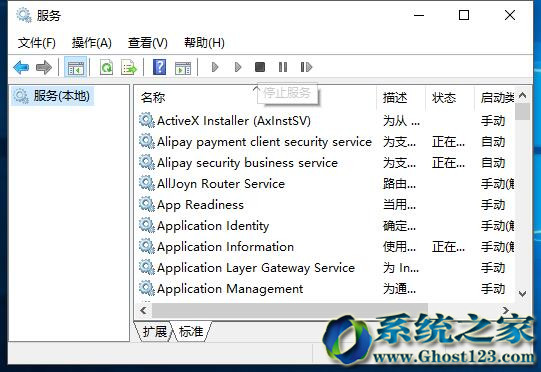Image resolution: width=541 pixels, height=372 pixels.
Task: Click 自动 startup type of Alipay security business
Action: (493, 163)
